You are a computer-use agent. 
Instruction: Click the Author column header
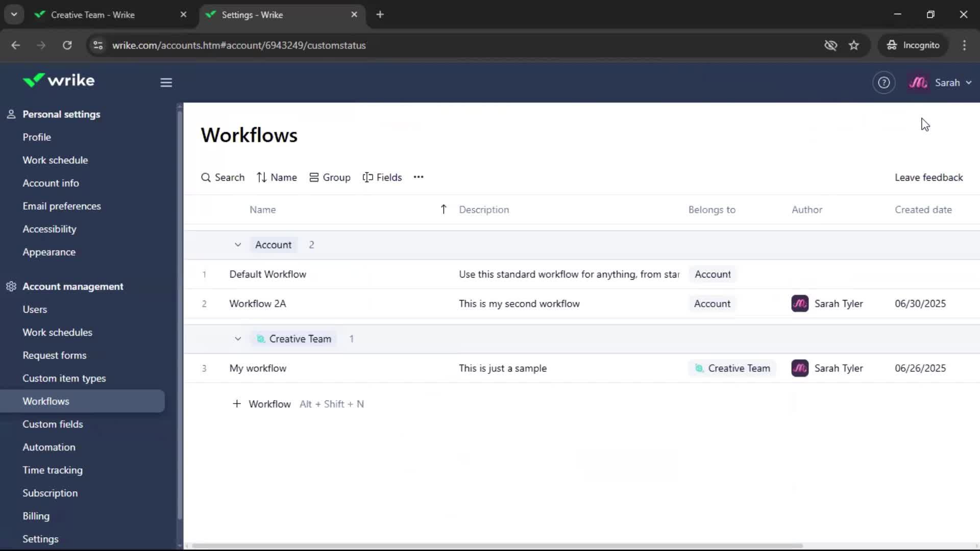(x=806, y=210)
